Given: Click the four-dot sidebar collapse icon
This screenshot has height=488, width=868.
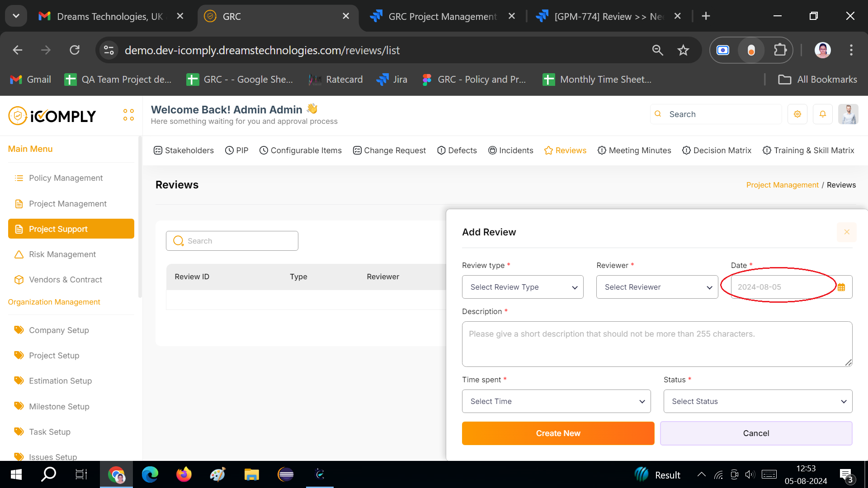Looking at the screenshot, I should [x=128, y=115].
